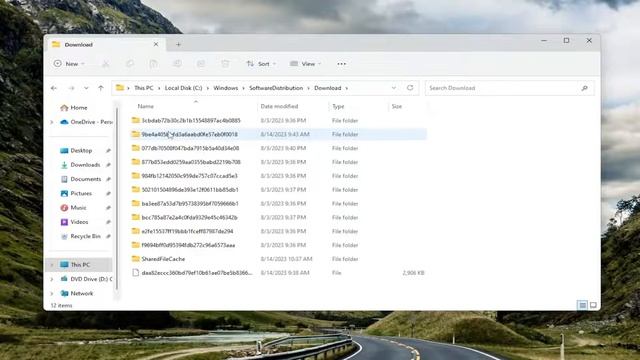
Task: Select This PC in navigation pane
Action: coord(79,265)
